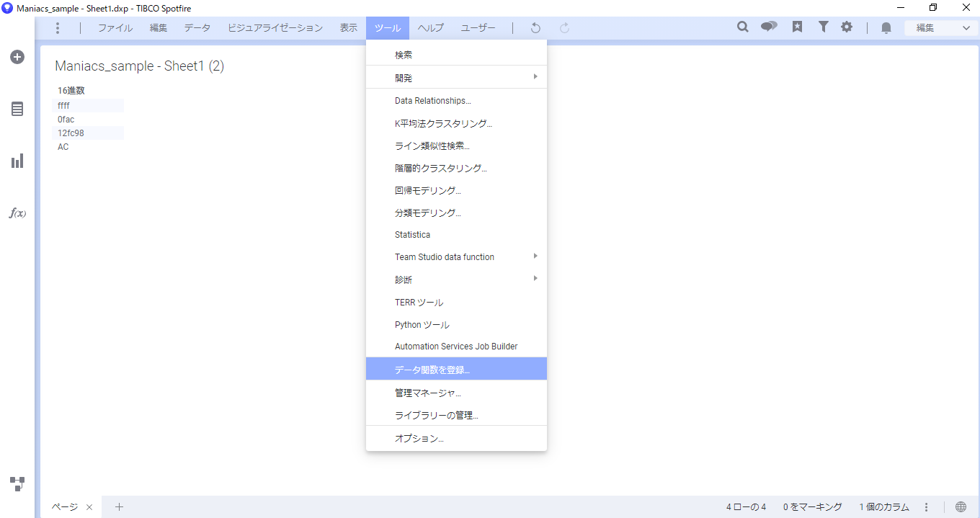Image resolution: width=980 pixels, height=518 pixels.
Task: Open TERR ツール menu item
Action: coord(457,303)
